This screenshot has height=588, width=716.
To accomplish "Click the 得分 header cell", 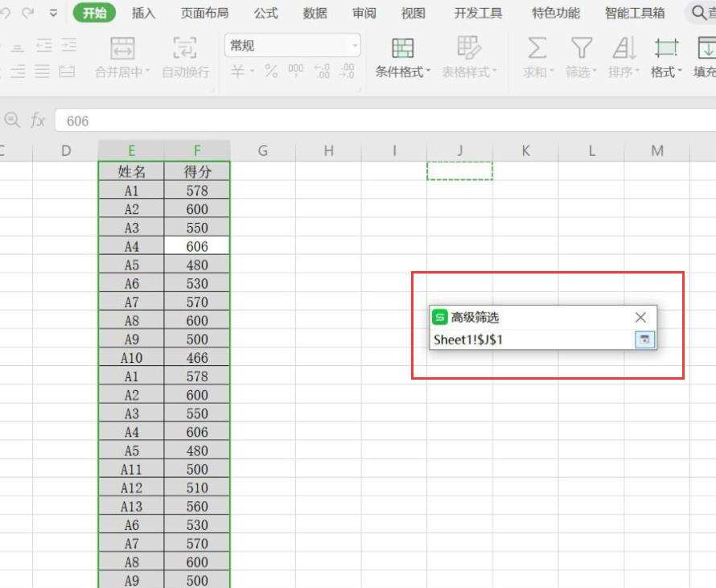I will 197,171.
